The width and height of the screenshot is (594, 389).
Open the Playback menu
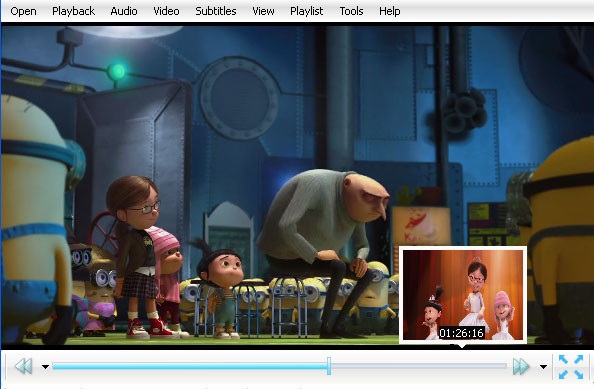pyautogui.click(x=73, y=11)
